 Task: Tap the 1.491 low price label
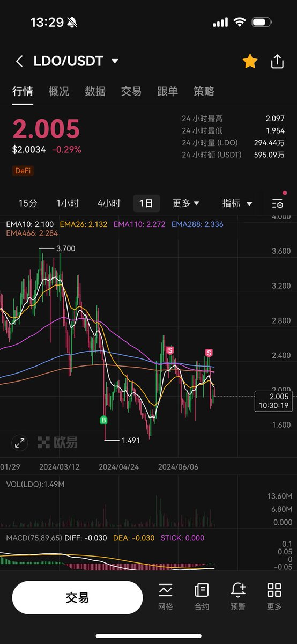[131, 440]
